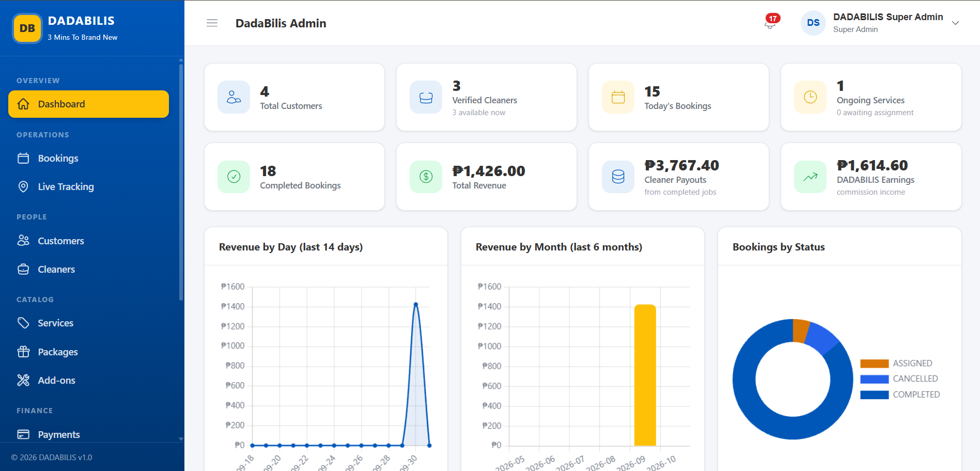Click the 'Bookings by Status' heading

[779, 247]
